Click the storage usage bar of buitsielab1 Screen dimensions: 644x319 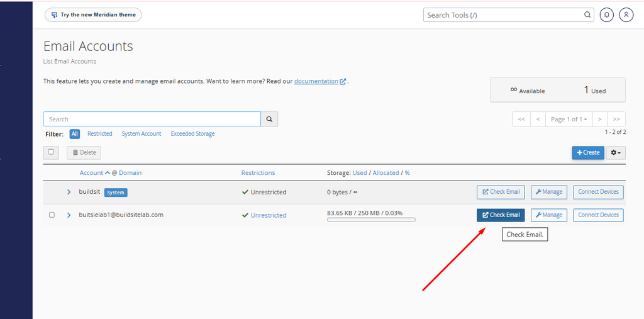[x=371, y=220]
